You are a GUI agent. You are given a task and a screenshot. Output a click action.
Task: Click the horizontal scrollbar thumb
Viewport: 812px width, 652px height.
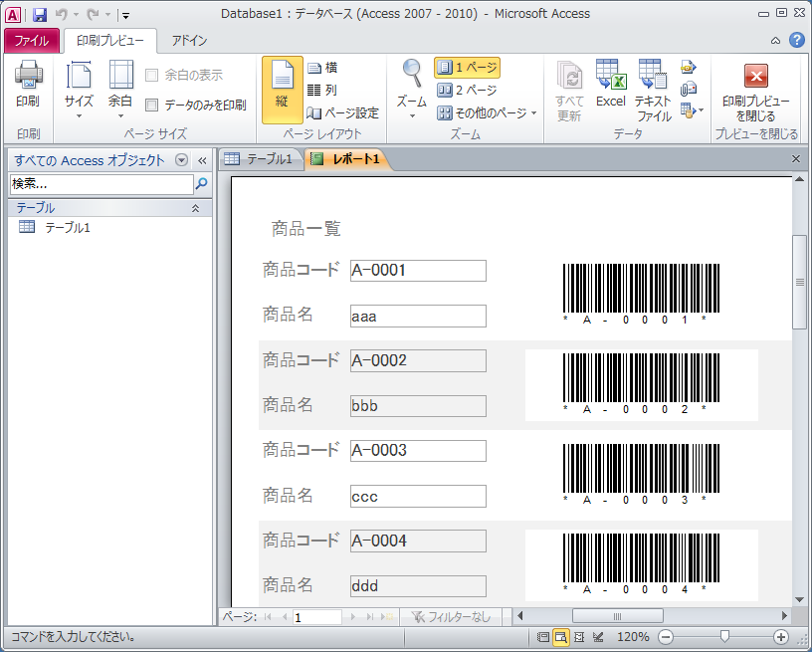tap(617, 616)
